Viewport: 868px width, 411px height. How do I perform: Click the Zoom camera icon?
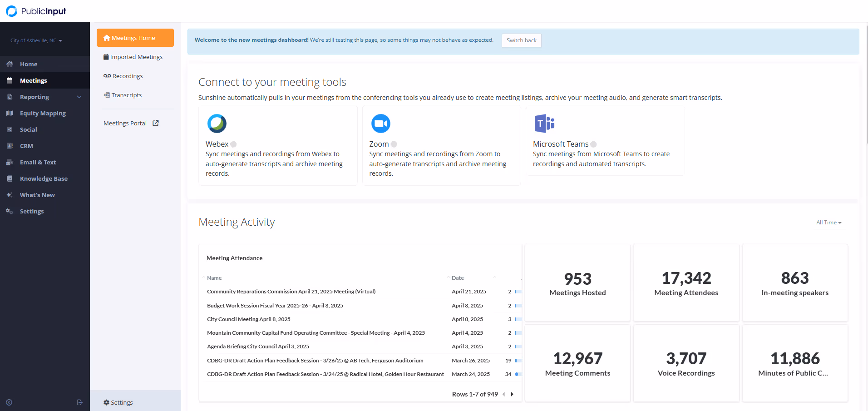click(x=380, y=124)
